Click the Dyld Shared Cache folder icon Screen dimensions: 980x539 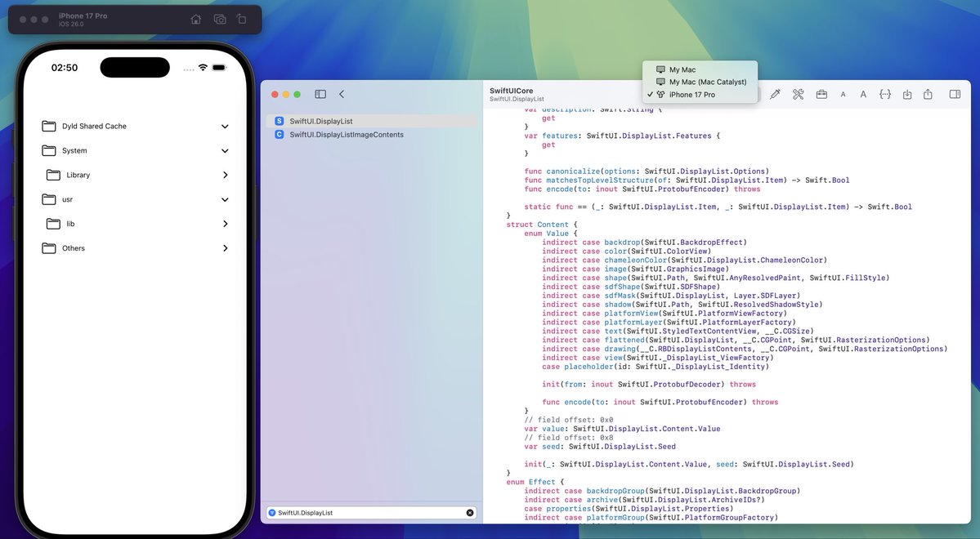click(x=49, y=126)
